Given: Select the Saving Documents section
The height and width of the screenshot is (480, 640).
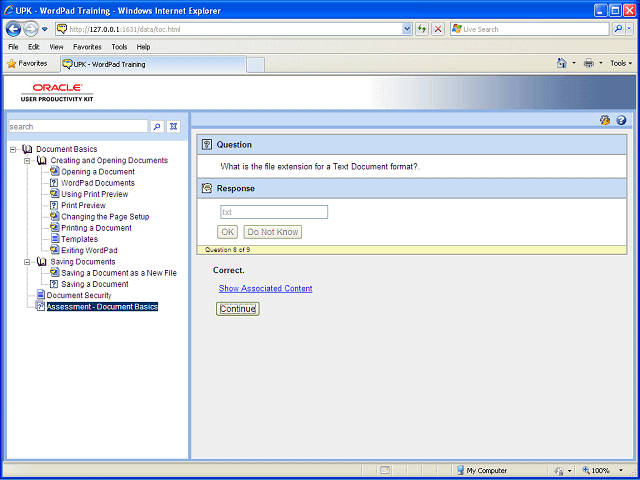Looking at the screenshot, I should coord(83,262).
